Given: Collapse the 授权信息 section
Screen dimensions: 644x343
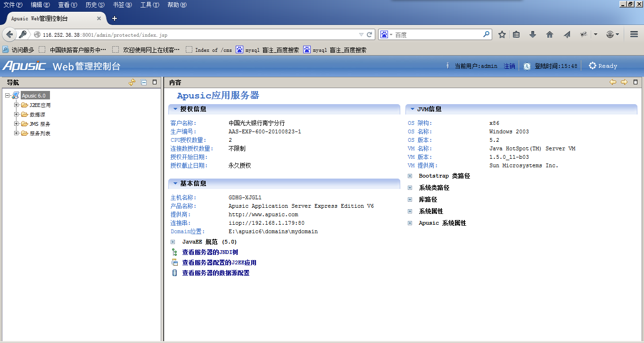Looking at the screenshot, I should pyautogui.click(x=175, y=109).
